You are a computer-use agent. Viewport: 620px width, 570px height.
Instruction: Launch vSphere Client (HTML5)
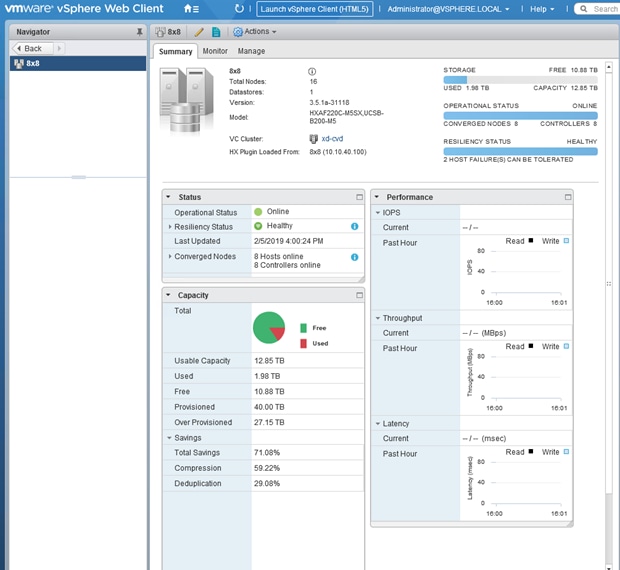pos(314,9)
